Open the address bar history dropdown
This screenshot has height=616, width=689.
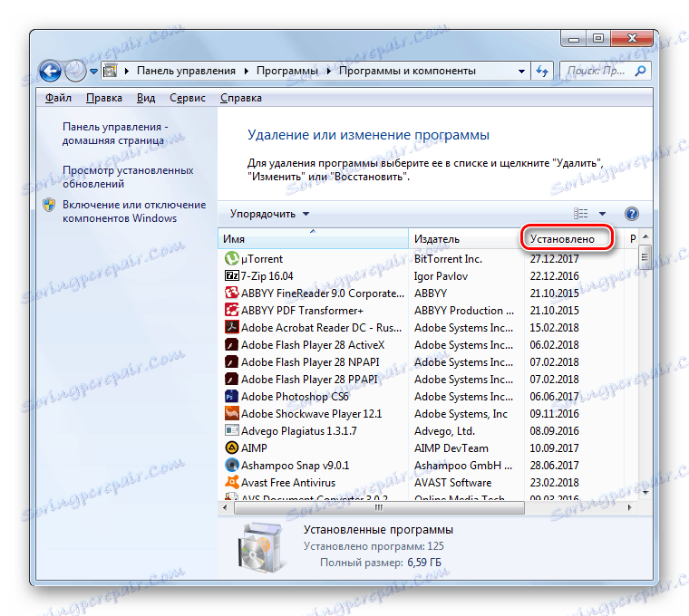coord(521,72)
